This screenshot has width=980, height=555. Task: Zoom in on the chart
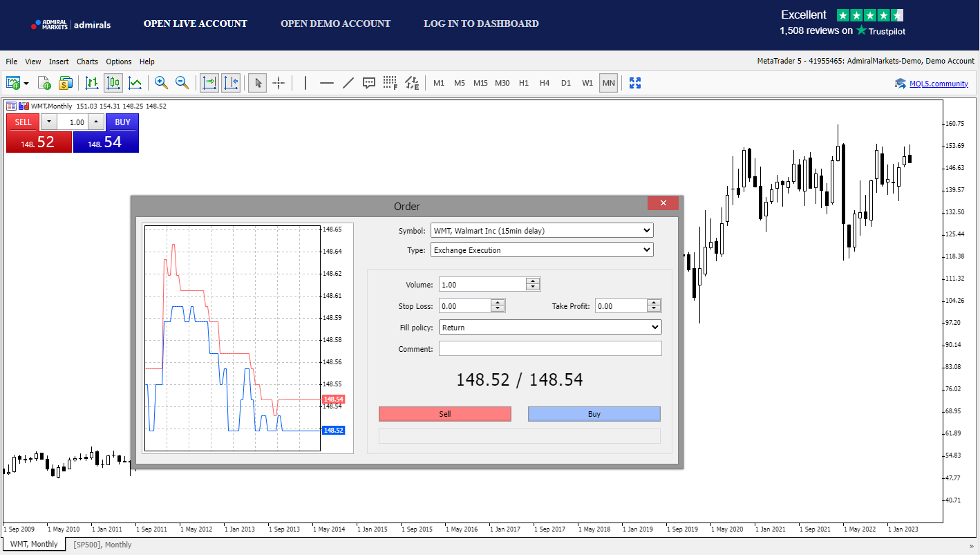pyautogui.click(x=161, y=83)
